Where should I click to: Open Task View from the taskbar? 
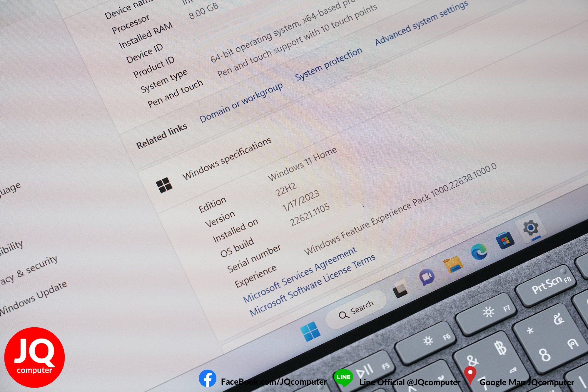coord(400,289)
